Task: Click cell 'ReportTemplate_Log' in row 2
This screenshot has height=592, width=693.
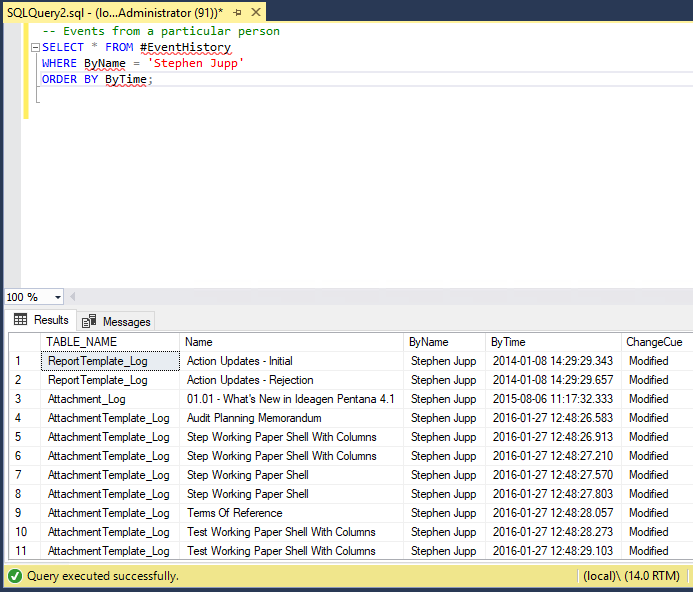Action: (x=110, y=380)
